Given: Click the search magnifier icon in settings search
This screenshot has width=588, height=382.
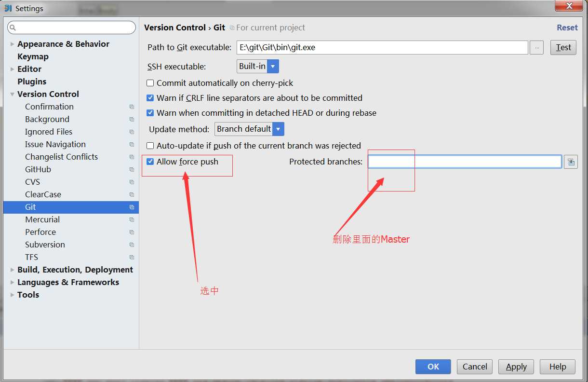Looking at the screenshot, I should 13,28.
